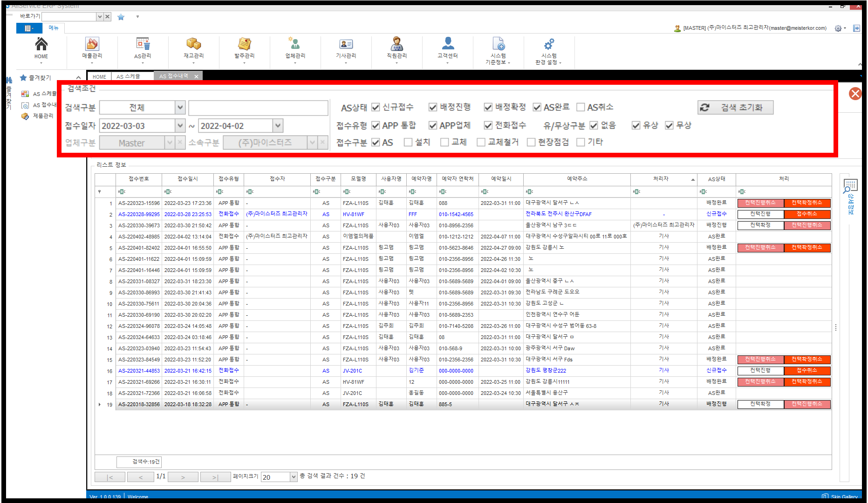This screenshot has width=868, height=503.
Task: Go to the next page button
Action: (183, 477)
